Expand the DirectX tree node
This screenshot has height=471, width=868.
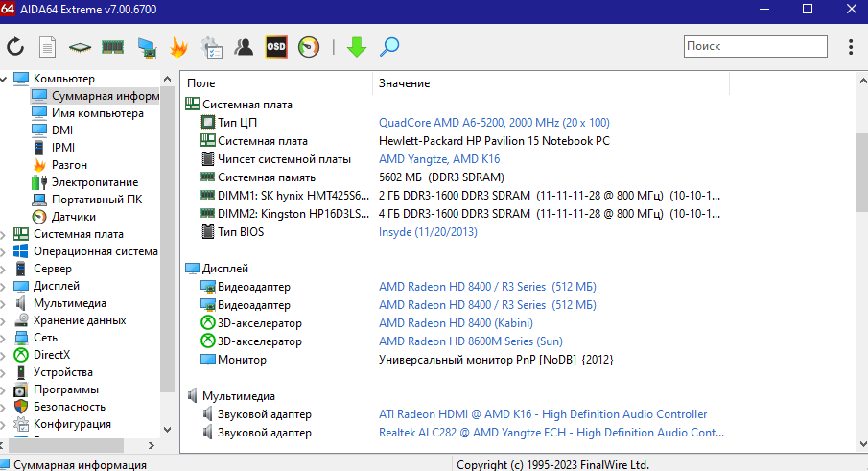tap(3, 355)
